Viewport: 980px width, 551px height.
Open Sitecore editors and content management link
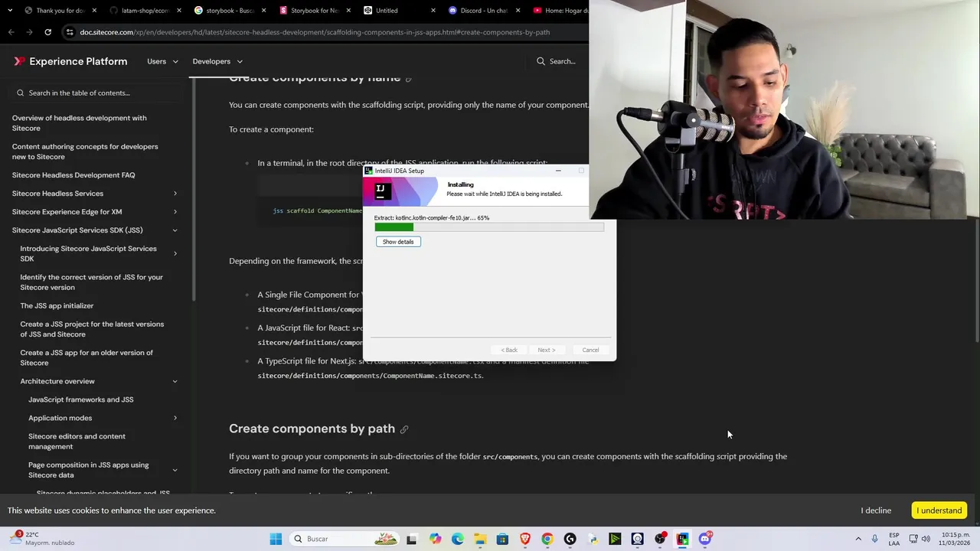77,442
